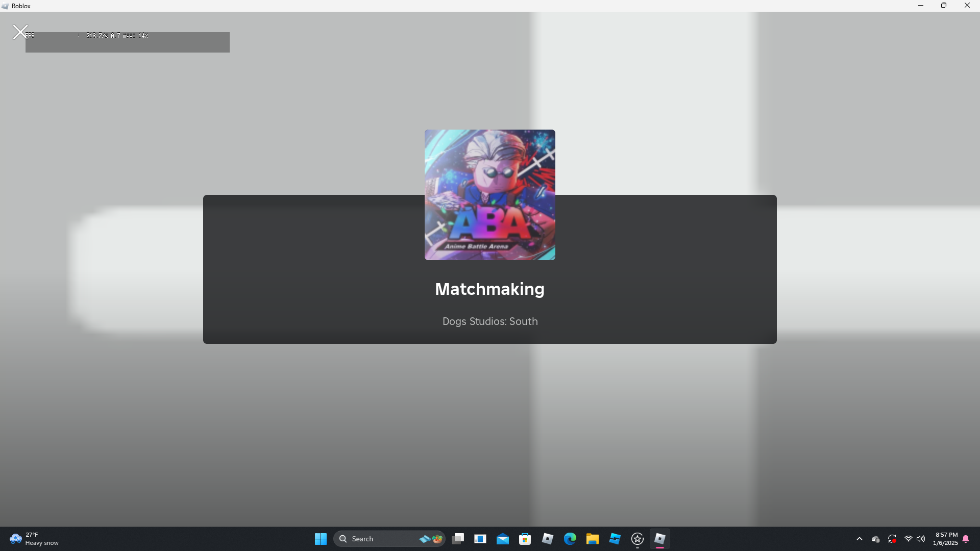Launch the Mail app from taskbar
The image size is (980, 551).
503,539
